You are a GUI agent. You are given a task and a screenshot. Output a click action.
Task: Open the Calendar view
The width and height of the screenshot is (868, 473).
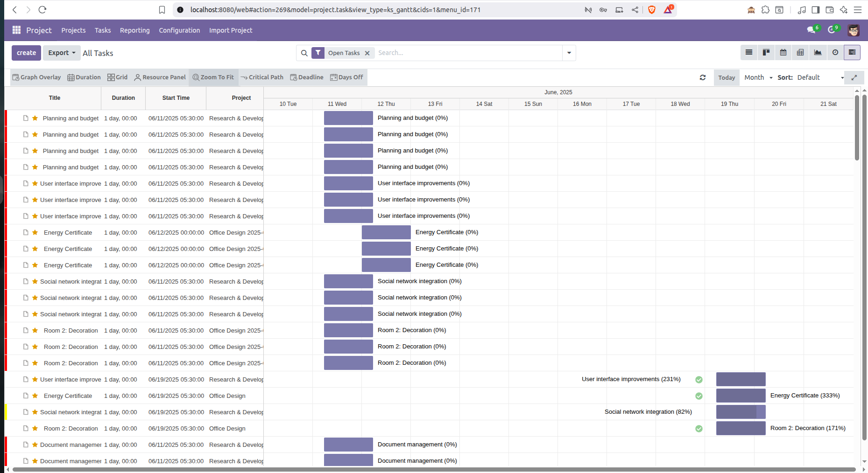point(783,53)
